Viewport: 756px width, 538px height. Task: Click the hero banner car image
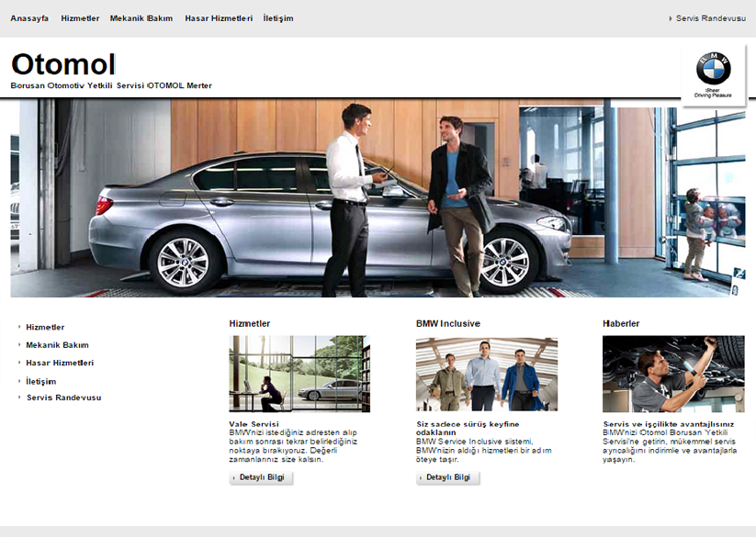[x=378, y=198]
